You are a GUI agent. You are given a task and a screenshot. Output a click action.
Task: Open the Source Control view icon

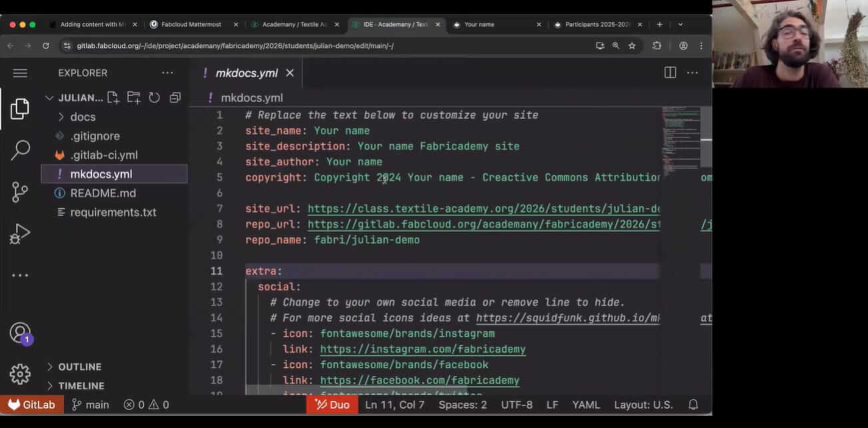20,192
